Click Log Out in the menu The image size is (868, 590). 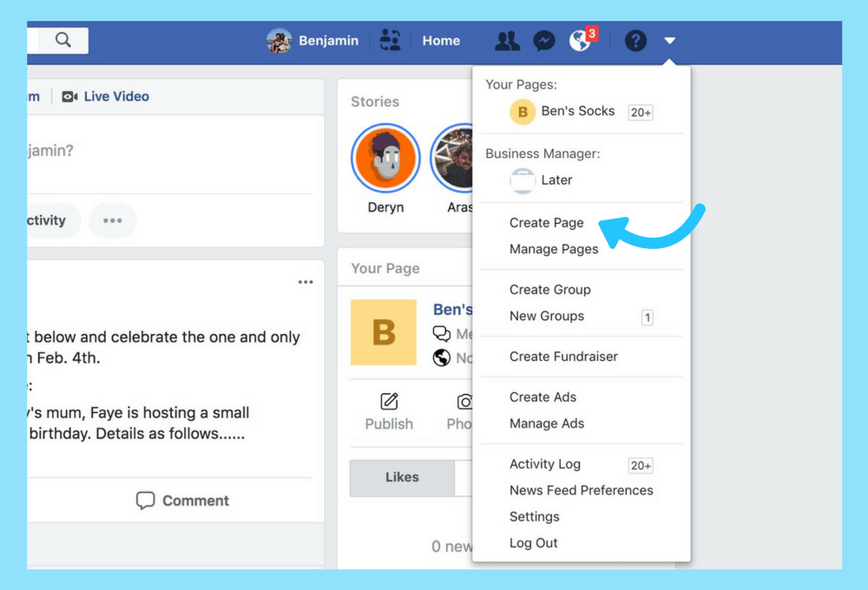(x=533, y=543)
